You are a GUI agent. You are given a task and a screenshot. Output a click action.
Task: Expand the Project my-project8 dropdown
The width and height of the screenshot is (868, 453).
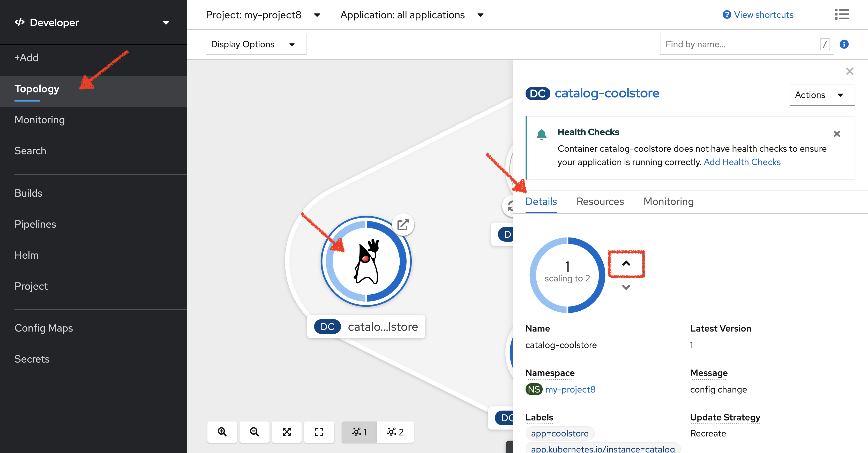[x=263, y=15]
